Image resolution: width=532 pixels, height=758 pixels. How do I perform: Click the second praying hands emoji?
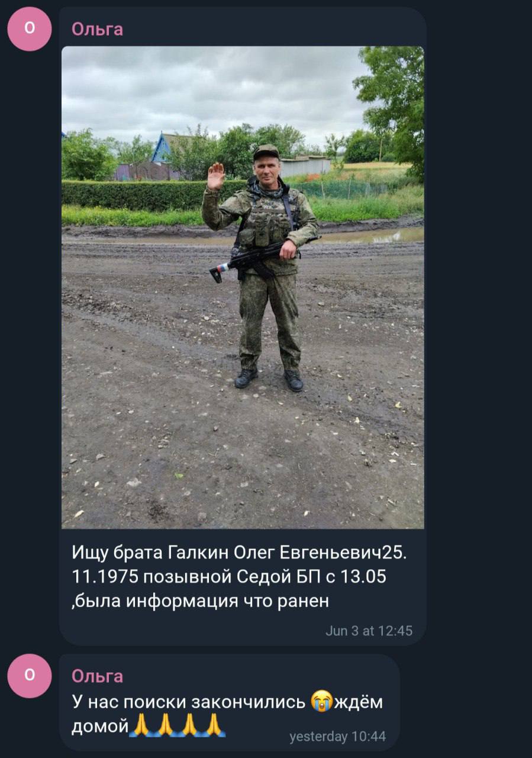point(165,725)
